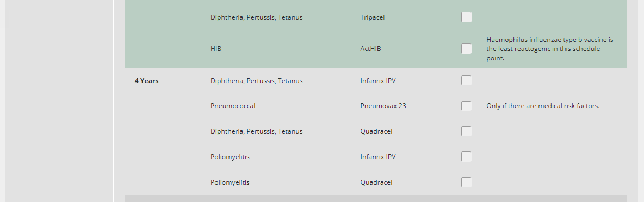Select Diphtheria, Pertussis, Tetanus label beside Quadracel

[x=257, y=131]
